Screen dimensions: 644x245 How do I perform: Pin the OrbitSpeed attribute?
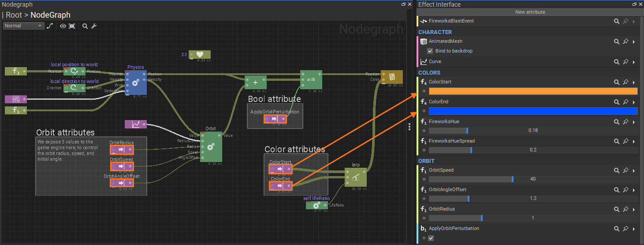[625, 170]
